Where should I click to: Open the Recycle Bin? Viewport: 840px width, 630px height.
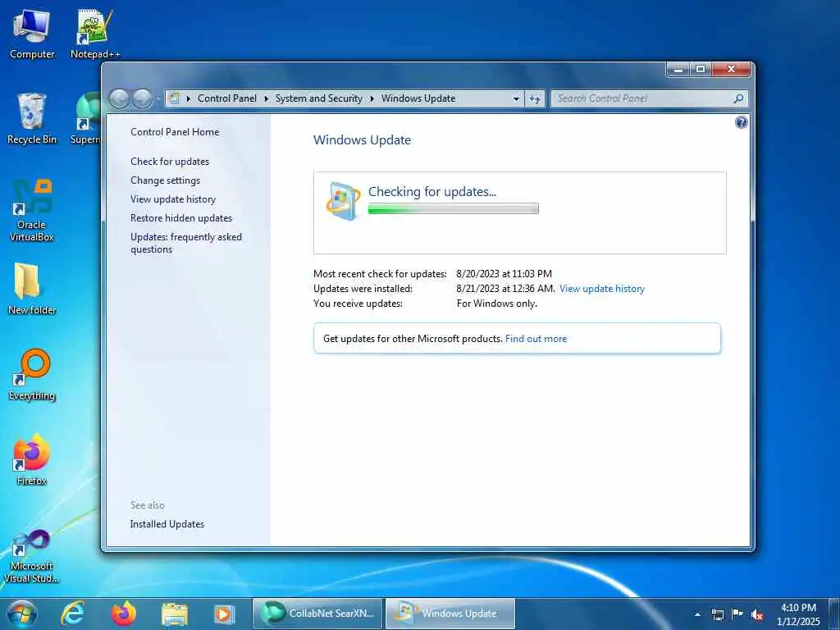[x=32, y=119]
